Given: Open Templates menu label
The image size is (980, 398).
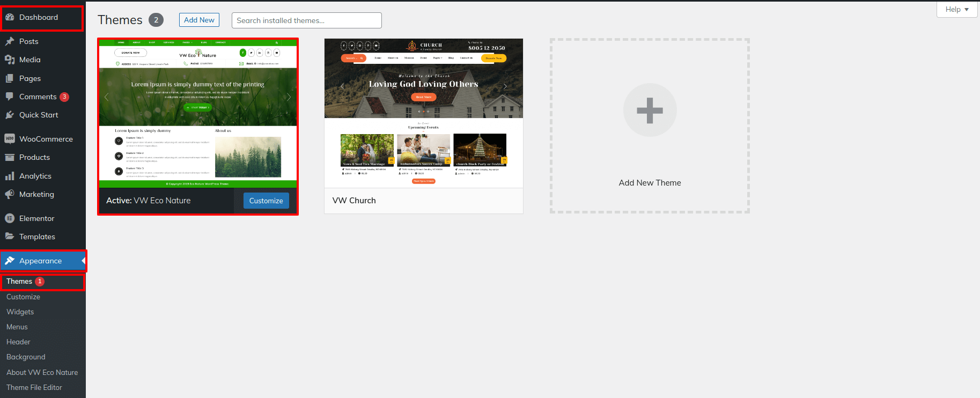Looking at the screenshot, I should (37, 237).
